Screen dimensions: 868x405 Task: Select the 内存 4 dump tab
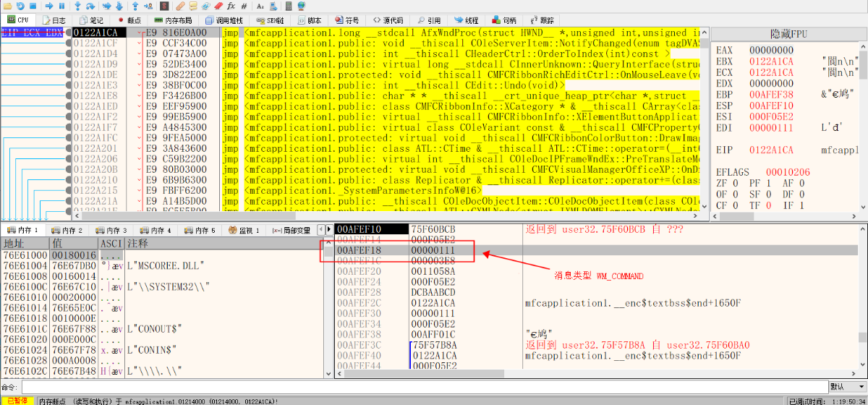[x=155, y=230]
